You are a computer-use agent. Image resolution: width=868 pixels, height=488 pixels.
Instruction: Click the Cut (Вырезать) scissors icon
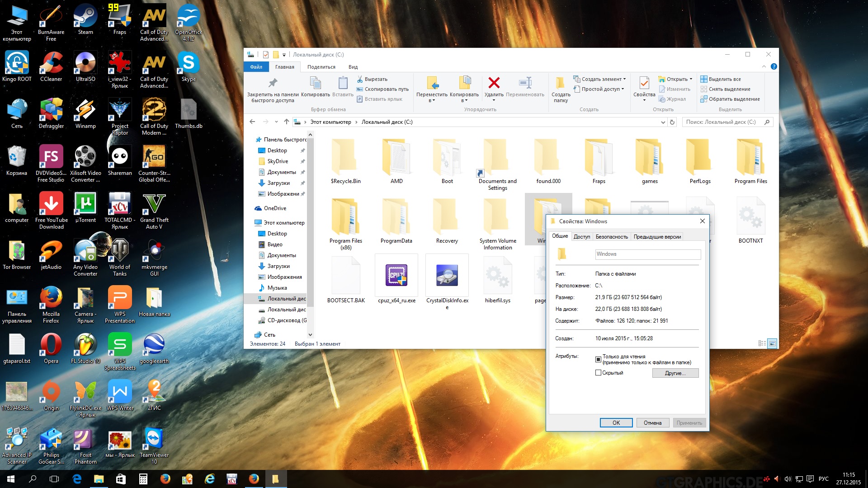[360, 79]
